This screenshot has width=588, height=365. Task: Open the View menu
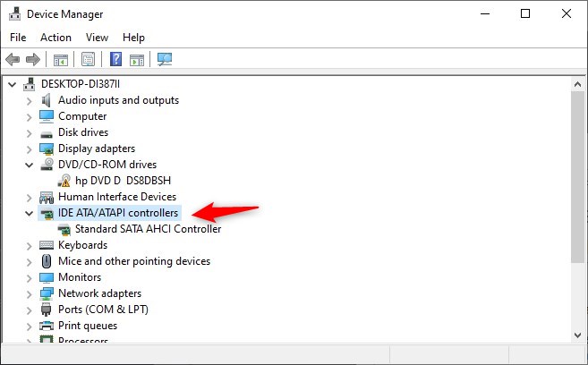coord(97,38)
